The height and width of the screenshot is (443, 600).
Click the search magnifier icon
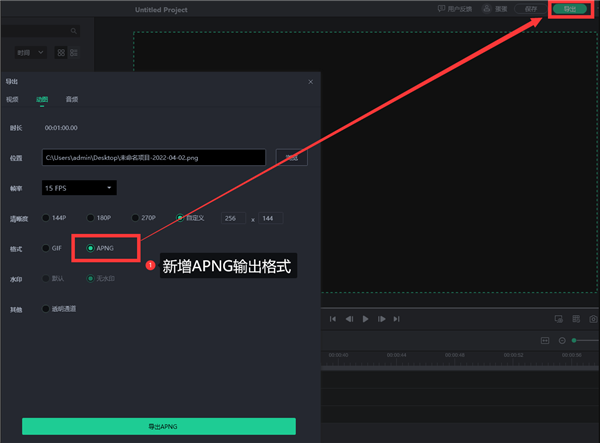pyautogui.click(x=74, y=31)
